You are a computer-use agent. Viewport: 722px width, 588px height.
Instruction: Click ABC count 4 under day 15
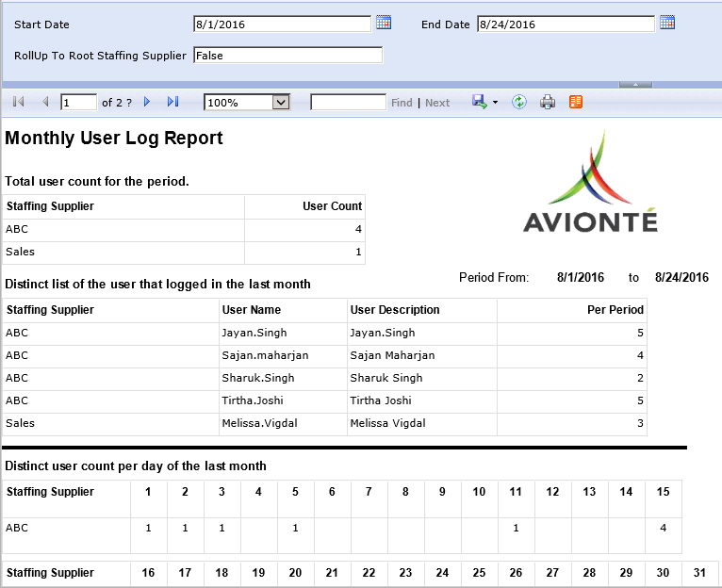(663, 528)
